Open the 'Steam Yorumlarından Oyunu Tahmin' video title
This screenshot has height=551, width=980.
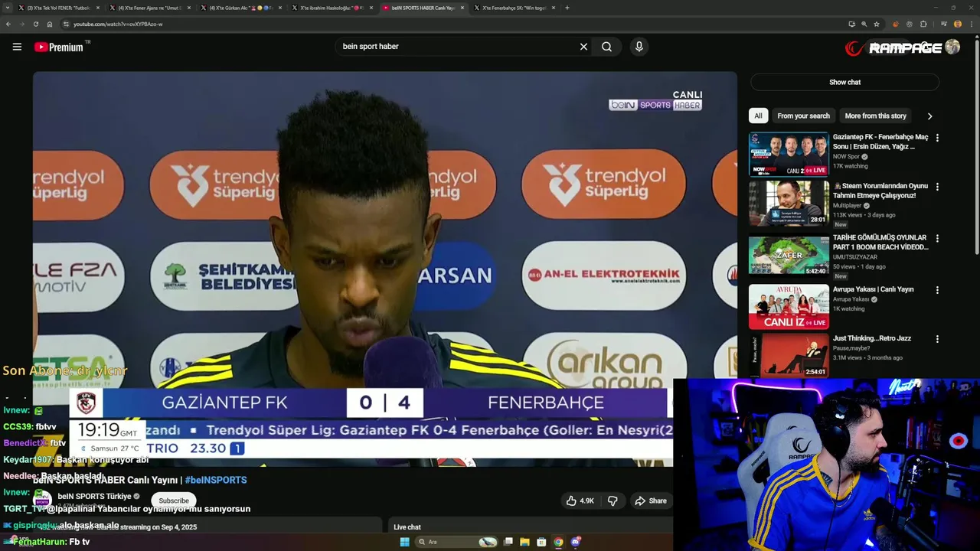click(880, 191)
